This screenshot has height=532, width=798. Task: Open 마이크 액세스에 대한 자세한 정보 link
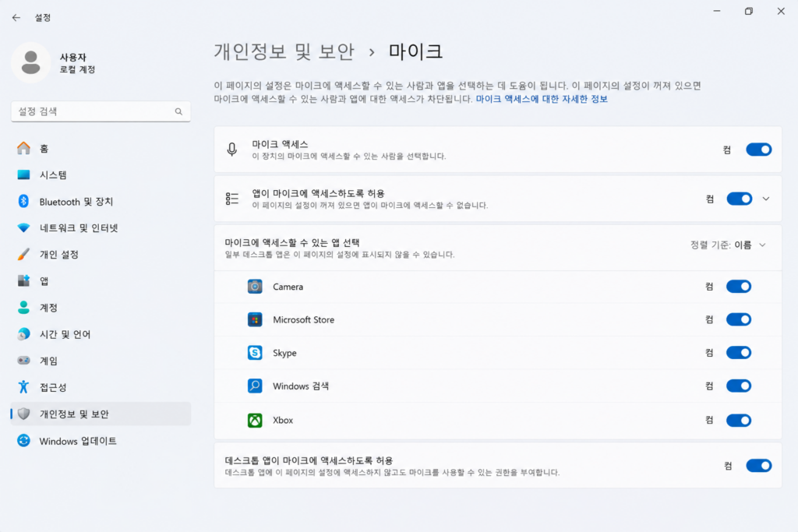point(542,99)
